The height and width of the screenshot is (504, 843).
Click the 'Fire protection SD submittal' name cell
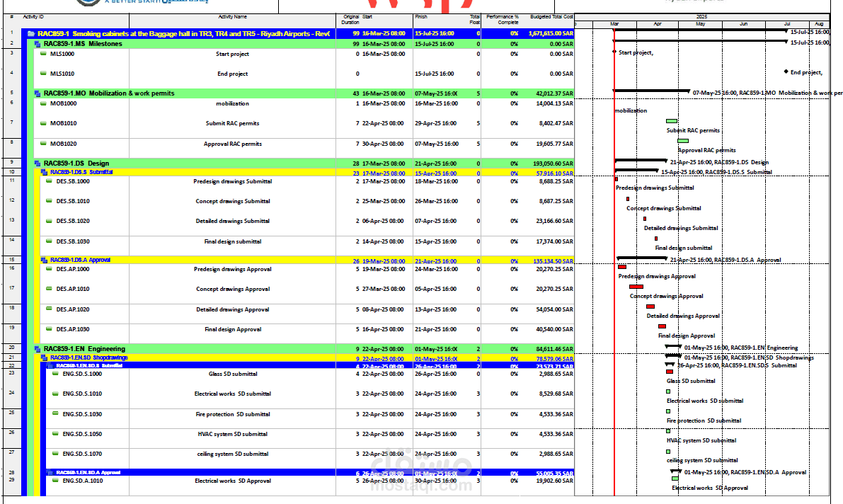[x=232, y=414]
